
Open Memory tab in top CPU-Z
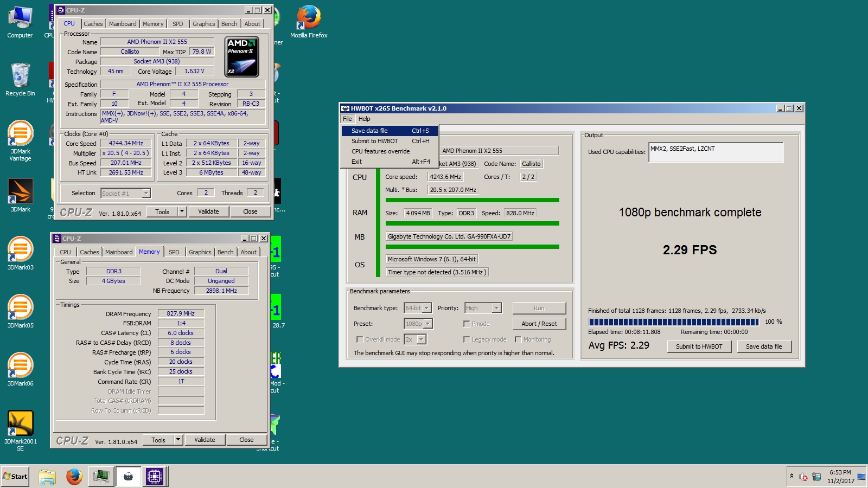(x=153, y=24)
